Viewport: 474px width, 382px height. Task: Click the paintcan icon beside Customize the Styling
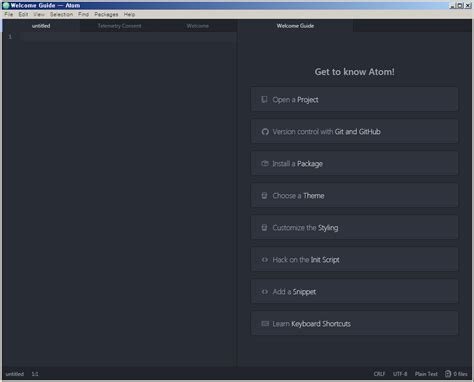pos(264,227)
